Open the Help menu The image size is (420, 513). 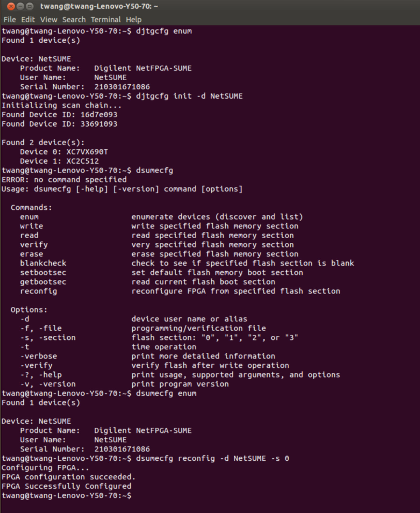pyautogui.click(x=133, y=20)
